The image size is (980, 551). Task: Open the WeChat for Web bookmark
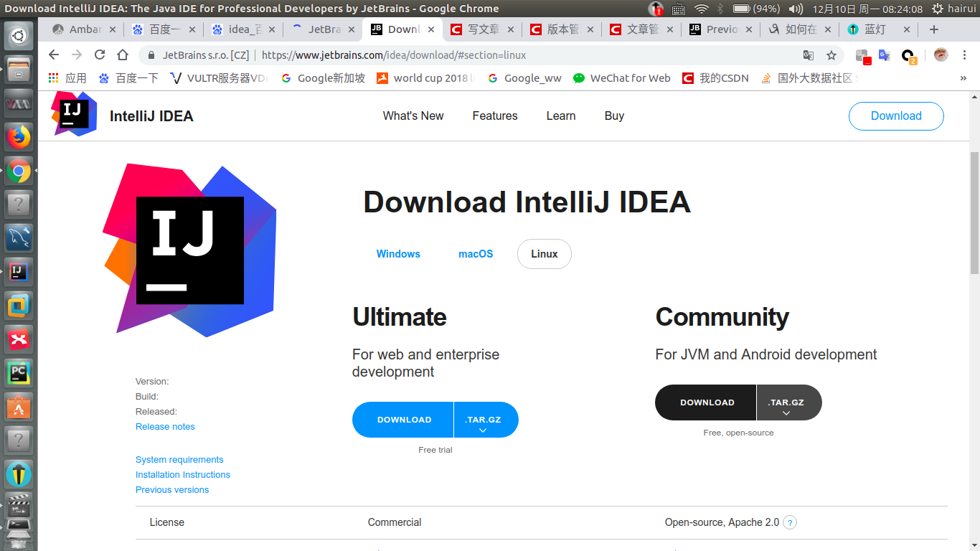pyautogui.click(x=622, y=78)
